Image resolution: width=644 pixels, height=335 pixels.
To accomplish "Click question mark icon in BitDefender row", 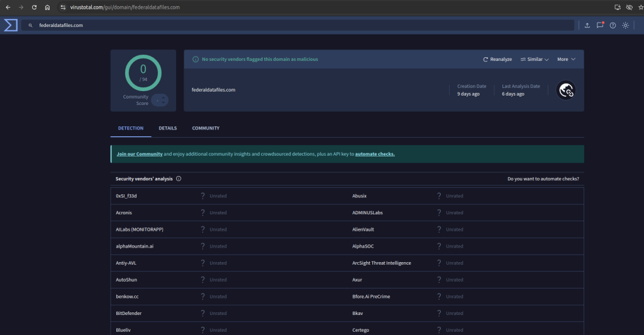I will point(203,313).
